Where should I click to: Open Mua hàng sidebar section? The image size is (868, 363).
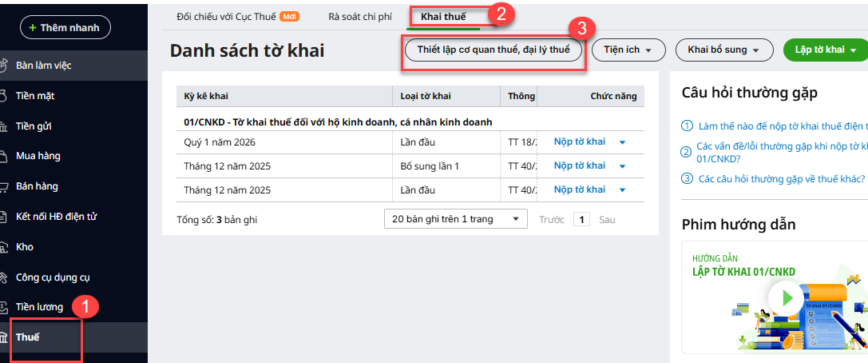pos(38,156)
